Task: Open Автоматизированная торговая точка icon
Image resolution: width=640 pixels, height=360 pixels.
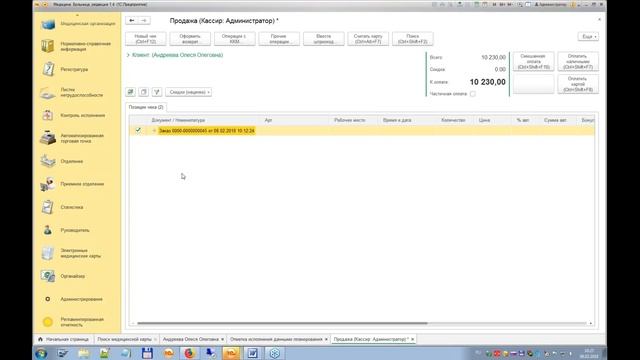Action: tap(48, 138)
